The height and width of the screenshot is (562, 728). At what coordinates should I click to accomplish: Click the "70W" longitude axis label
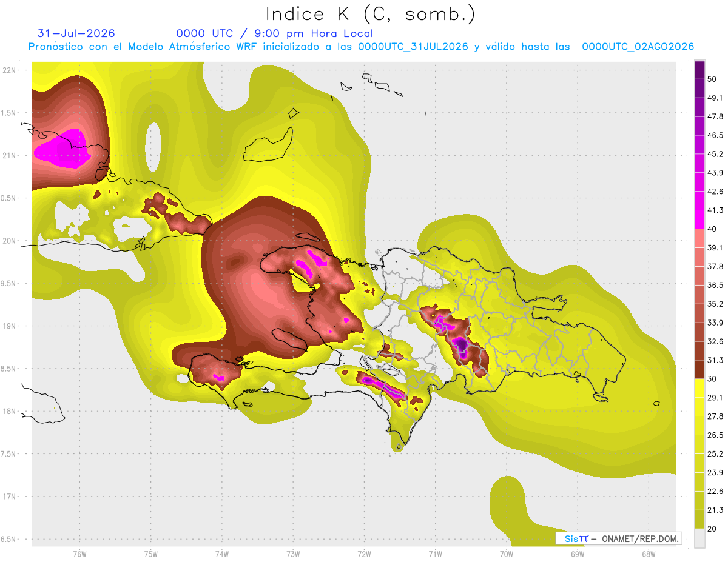coord(506,554)
